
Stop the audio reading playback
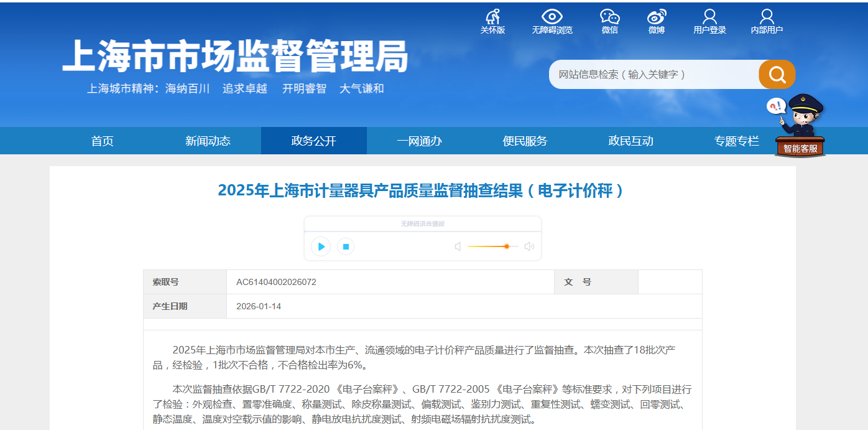[346, 246]
